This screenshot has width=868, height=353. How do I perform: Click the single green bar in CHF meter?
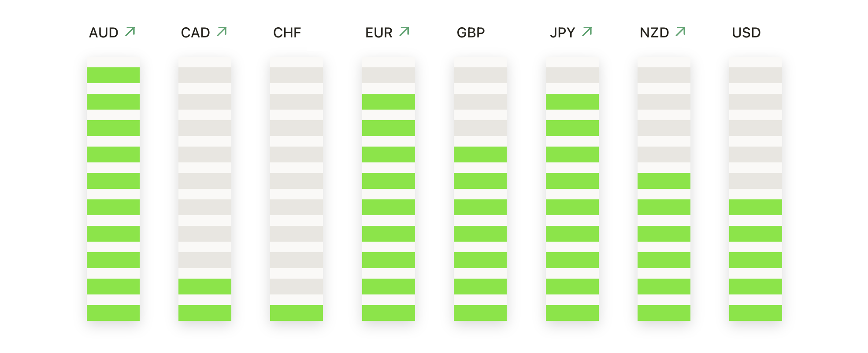pos(297,313)
